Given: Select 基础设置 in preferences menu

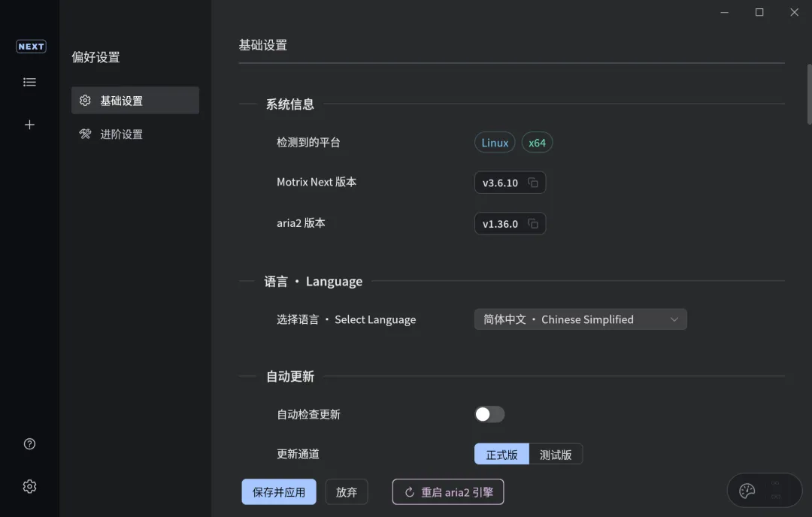Looking at the screenshot, I should tap(135, 101).
